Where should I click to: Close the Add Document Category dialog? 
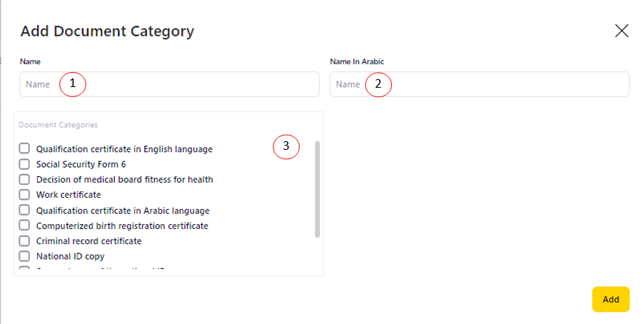(x=622, y=31)
